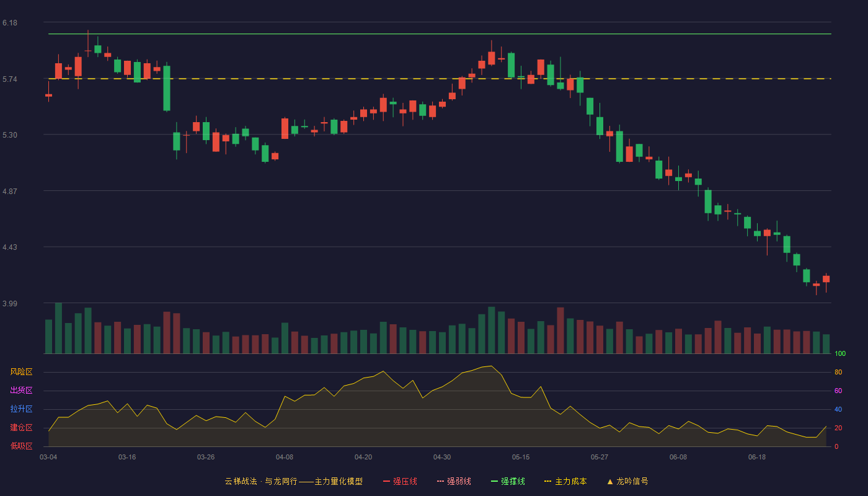
Task: Click the 05-15 date label
Action: (521, 457)
